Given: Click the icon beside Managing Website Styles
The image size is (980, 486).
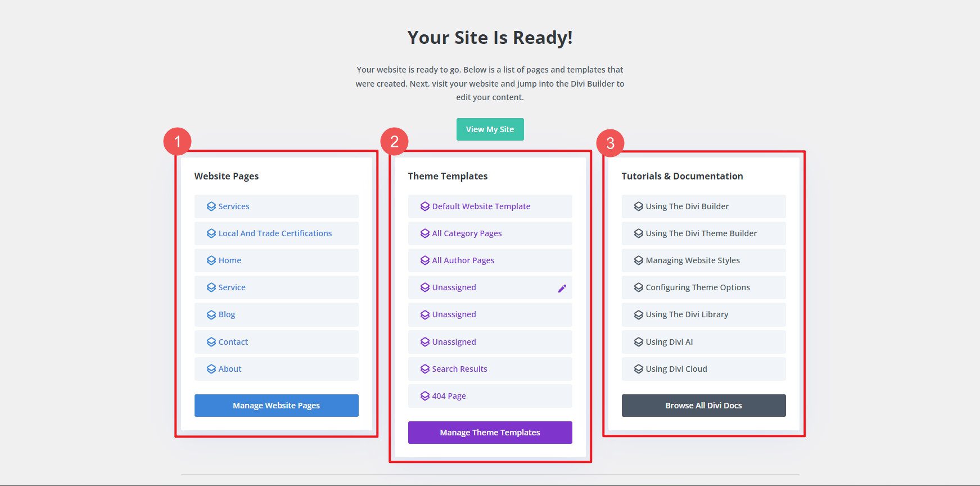Looking at the screenshot, I should tap(639, 260).
